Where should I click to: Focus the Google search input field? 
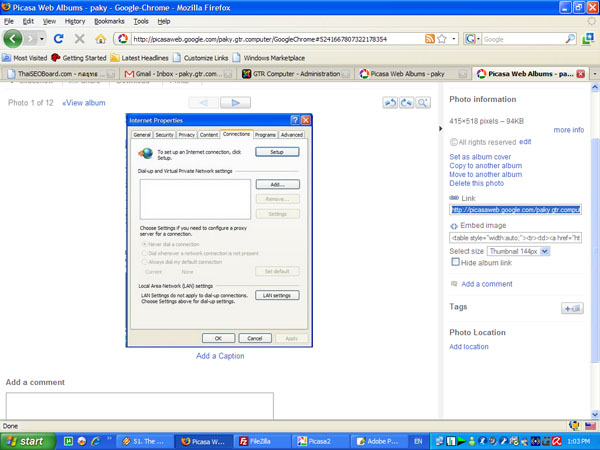[523, 39]
